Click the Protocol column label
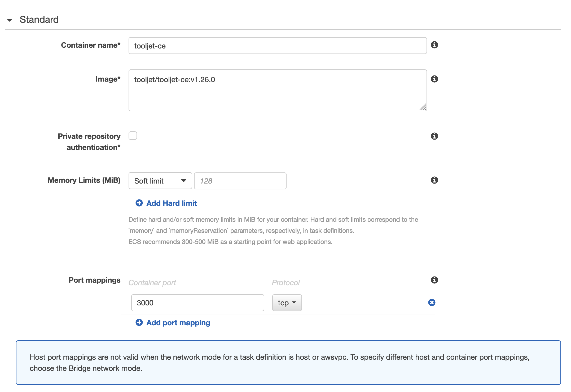Image resolution: width=571 pixels, height=392 pixels. tap(286, 283)
